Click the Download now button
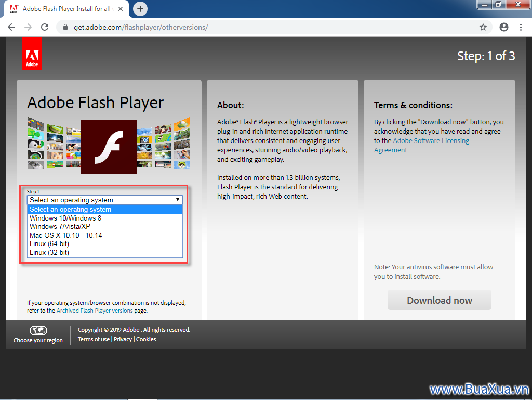This screenshot has height=400, width=532. coord(440,300)
